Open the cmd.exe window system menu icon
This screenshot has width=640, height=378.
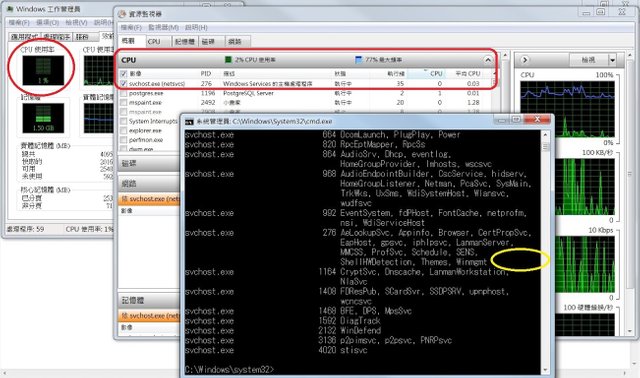[x=189, y=121]
